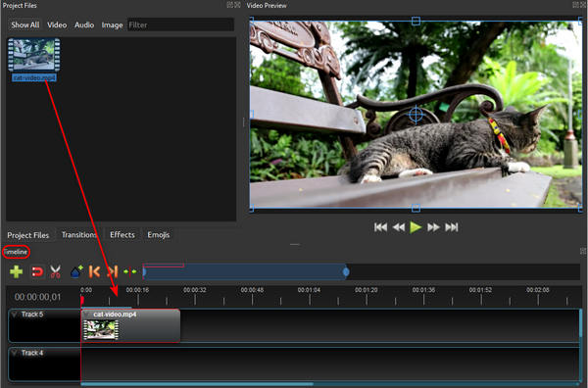This screenshot has height=388, width=588.
Task: Filter project files by Audio
Action: click(84, 25)
